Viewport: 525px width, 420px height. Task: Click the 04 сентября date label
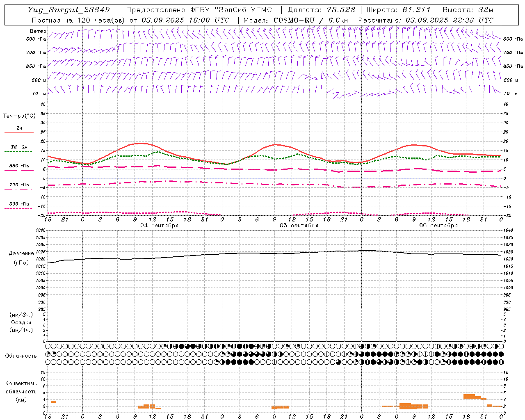coord(160,226)
